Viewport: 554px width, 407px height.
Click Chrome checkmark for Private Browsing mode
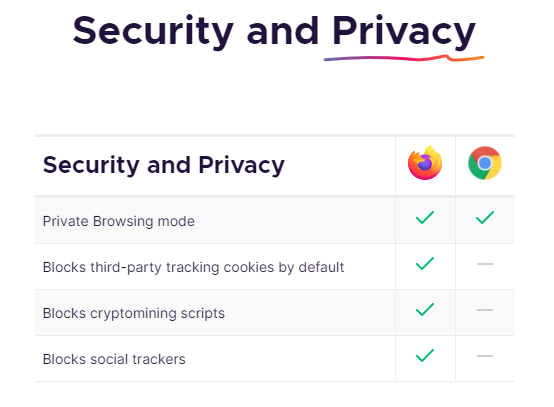(485, 218)
